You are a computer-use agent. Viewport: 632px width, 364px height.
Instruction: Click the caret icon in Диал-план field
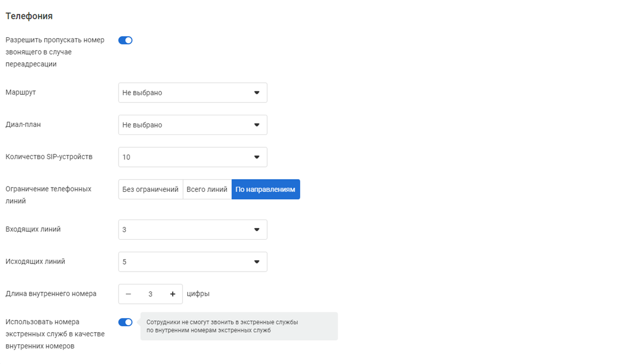[x=256, y=125]
